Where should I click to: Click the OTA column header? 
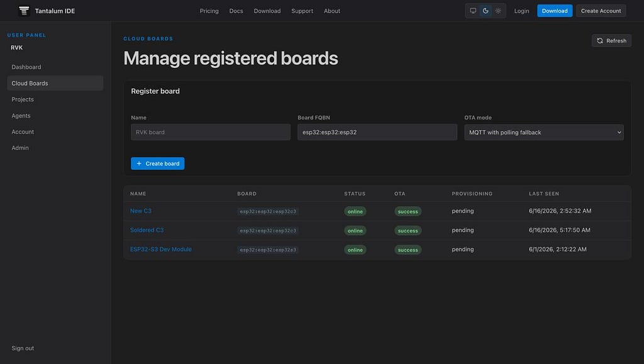[x=399, y=194]
